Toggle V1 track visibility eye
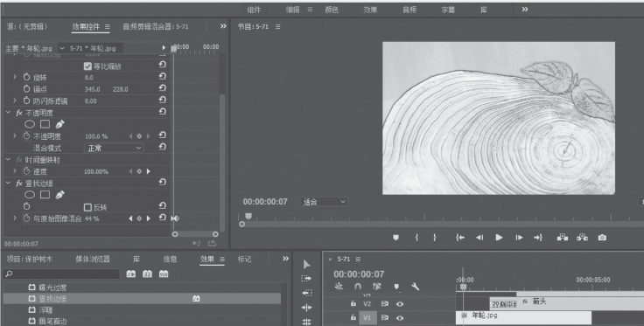 tap(400, 318)
